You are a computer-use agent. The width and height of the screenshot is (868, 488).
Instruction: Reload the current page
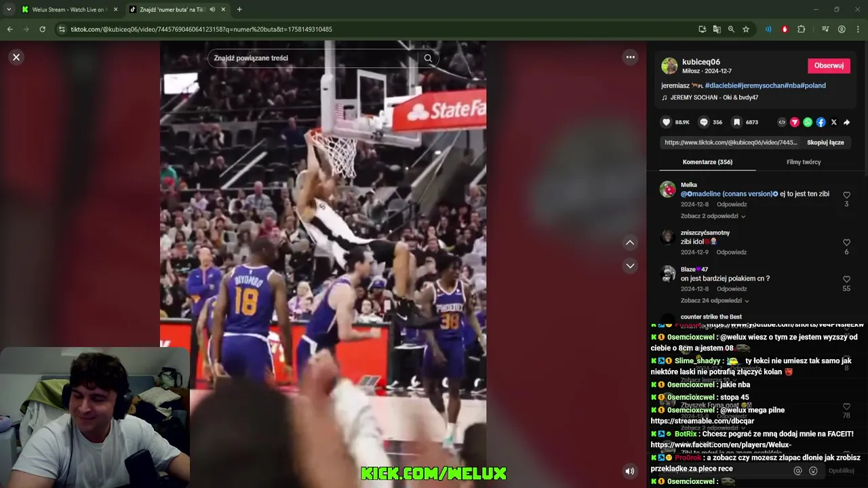(42, 29)
